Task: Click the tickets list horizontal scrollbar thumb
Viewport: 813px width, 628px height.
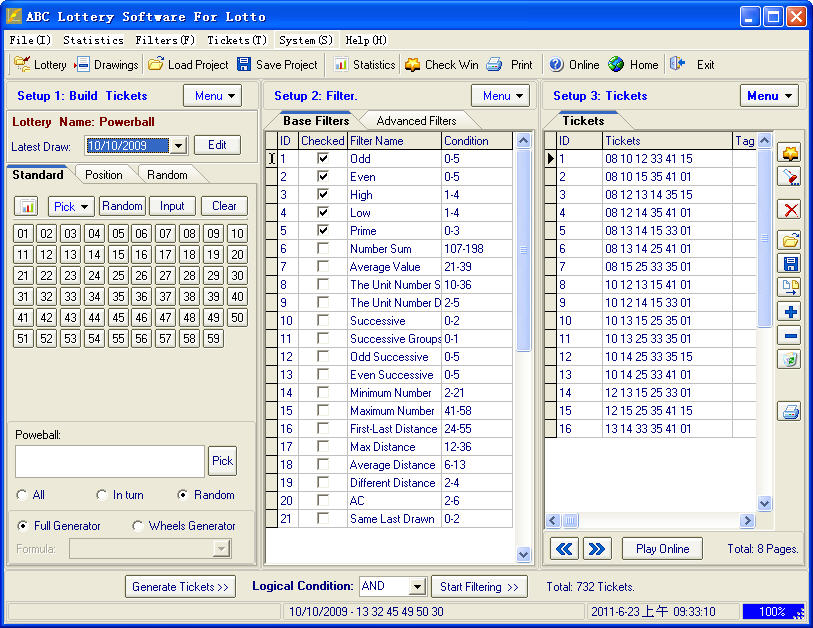Action: click(570, 520)
